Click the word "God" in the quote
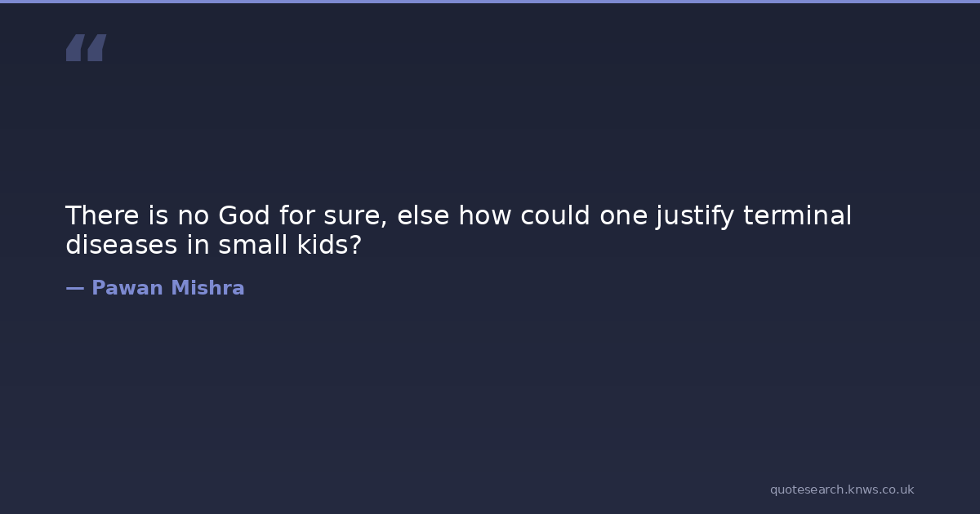980x514 pixels. pos(242,216)
